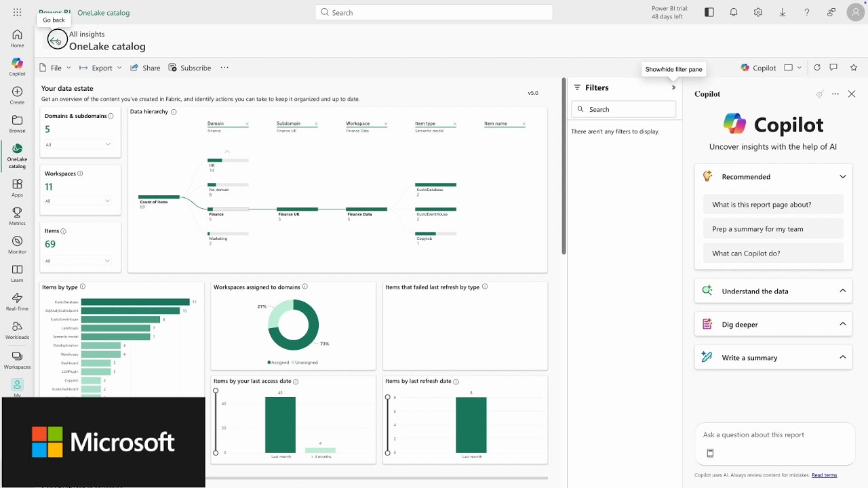Image resolution: width=868 pixels, height=488 pixels.
Task: Open Monitor in the left sidebar
Action: pos(17,245)
